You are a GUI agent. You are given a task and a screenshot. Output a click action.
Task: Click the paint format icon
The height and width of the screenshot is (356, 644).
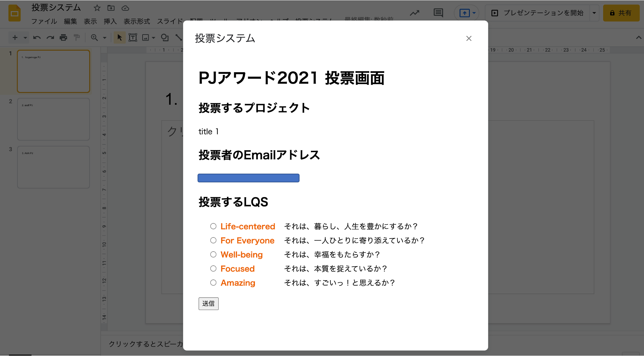(77, 38)
